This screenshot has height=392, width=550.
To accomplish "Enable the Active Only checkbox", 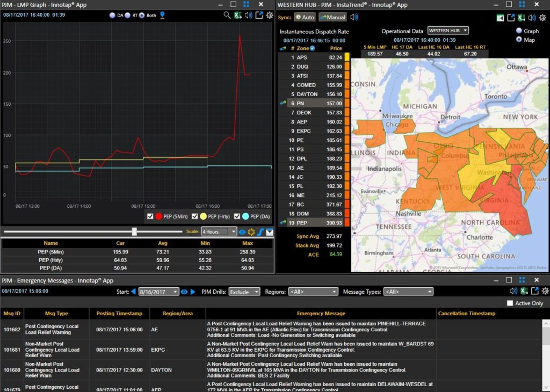I will click(x=510, y=303).
